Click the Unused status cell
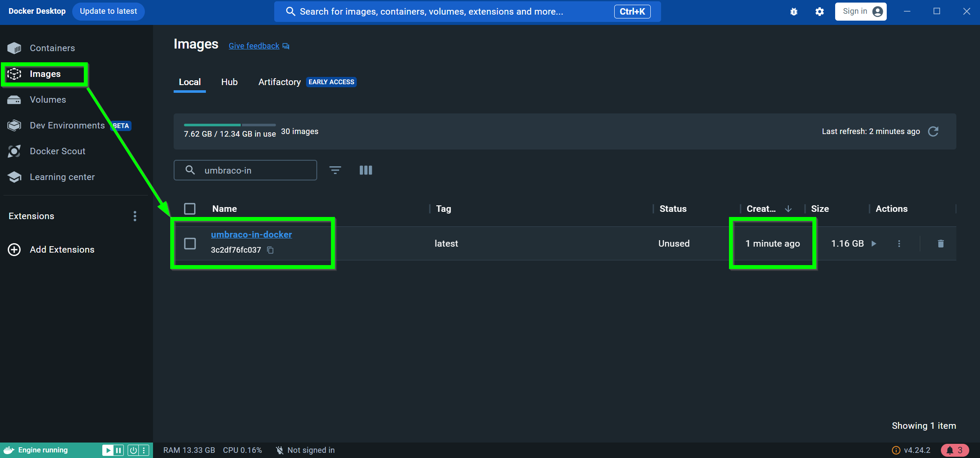 (x=674, y=244)
